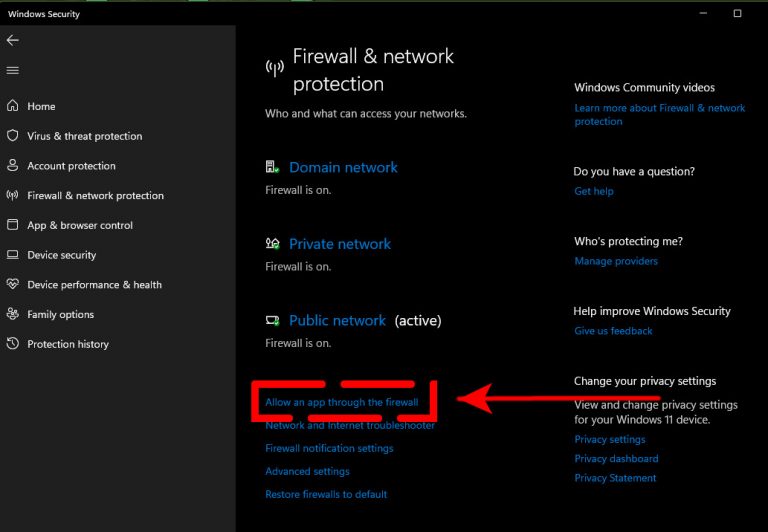Click the Home house icon in sidebar

tap(13, 106)
